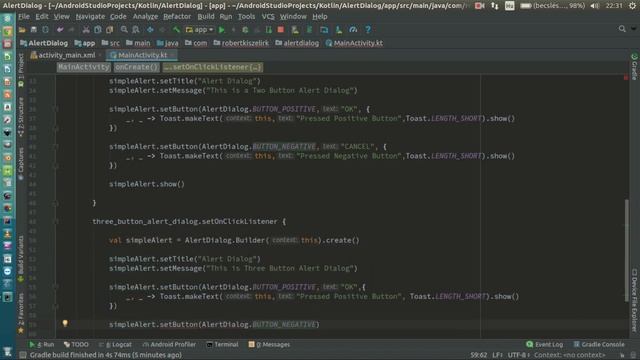Click the Debug app bug icon
The width and height of the screenshot is (640, 360).
[245, 29]
